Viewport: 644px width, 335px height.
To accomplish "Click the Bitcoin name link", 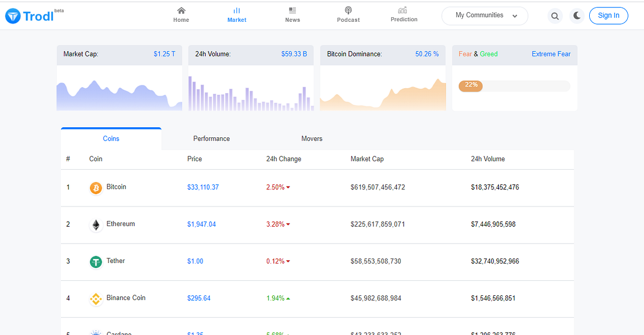I will point(116,186).
